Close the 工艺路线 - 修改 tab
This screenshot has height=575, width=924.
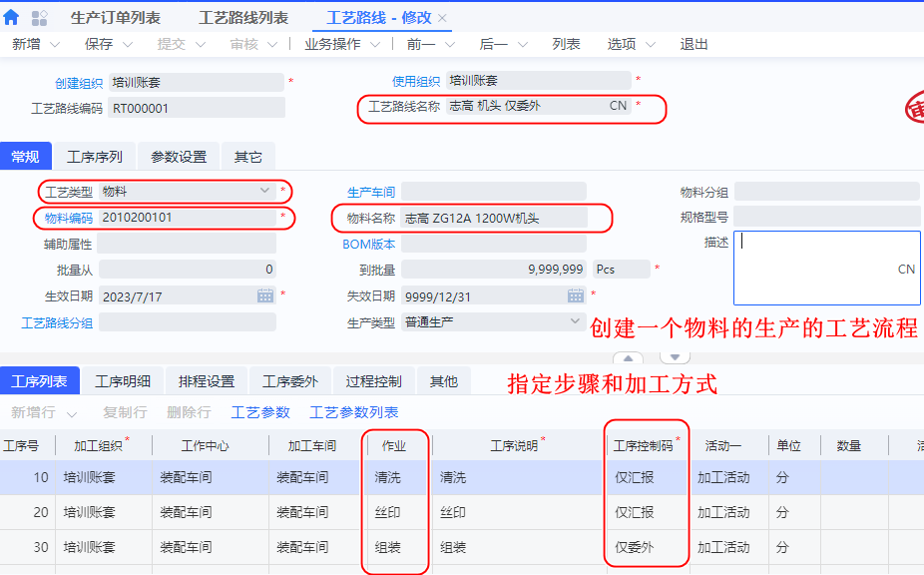(x=442, y=18)
